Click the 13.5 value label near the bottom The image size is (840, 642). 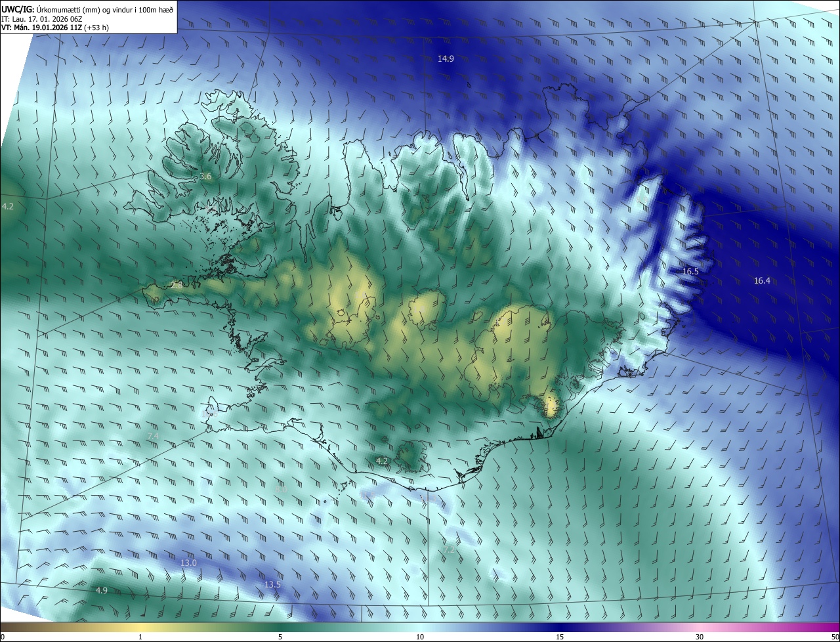coord(272,584)
